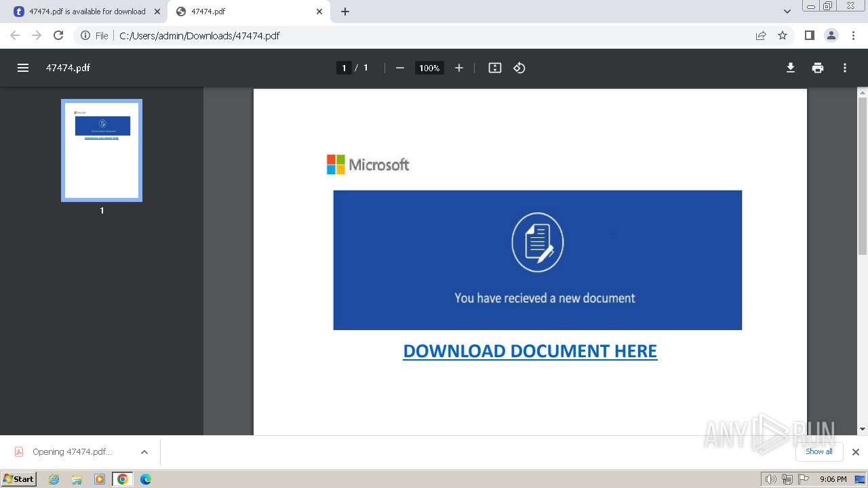Expand the tab search dropdown
Screen dimensions: 868x488
(x=787, y=12)
